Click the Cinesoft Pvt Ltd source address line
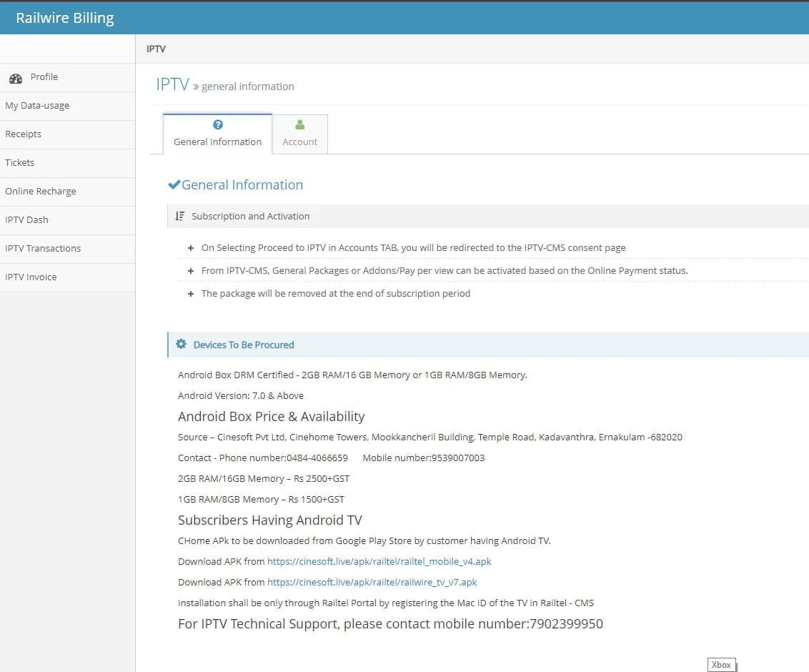 tap(430, 438)
